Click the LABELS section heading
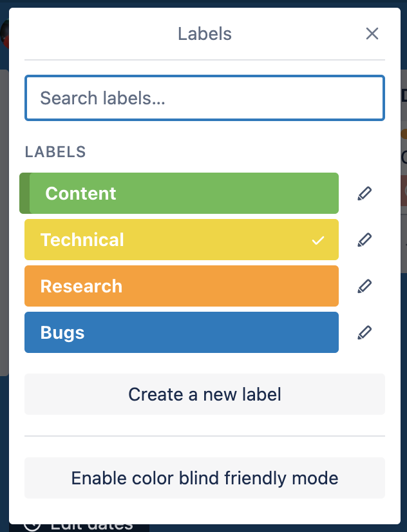This screenshot has width=407, height=532. point(55,152)
